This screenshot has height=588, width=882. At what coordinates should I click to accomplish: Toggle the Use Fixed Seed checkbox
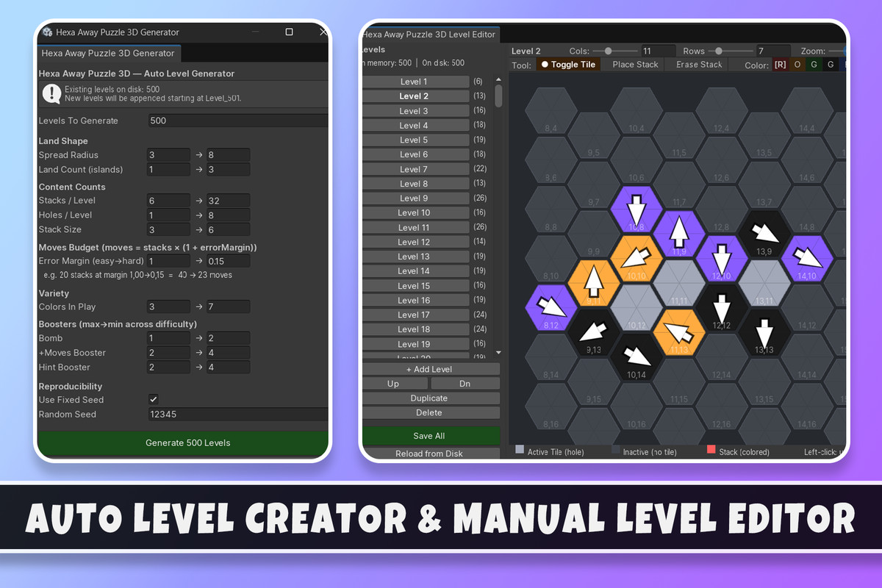coord(154,399)
